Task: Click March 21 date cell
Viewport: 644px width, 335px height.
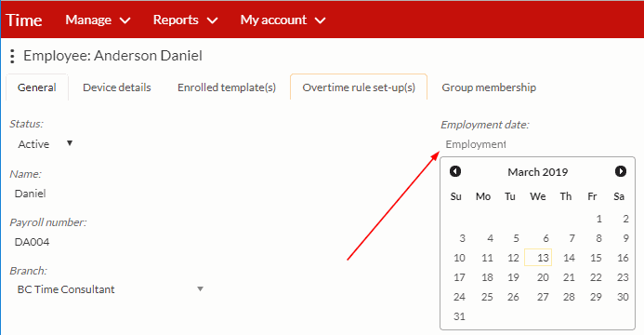Action: [x=568, y=277]
